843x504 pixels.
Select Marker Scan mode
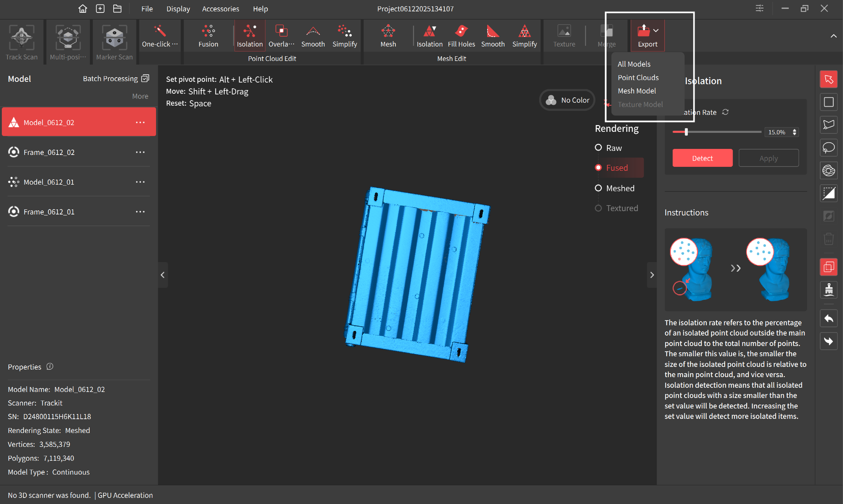[114, 42]
